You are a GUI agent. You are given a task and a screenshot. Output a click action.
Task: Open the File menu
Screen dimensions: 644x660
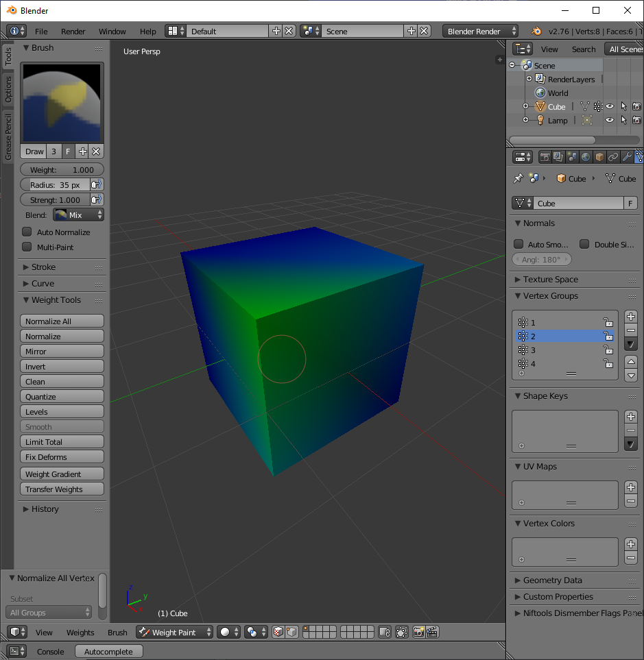41,32
